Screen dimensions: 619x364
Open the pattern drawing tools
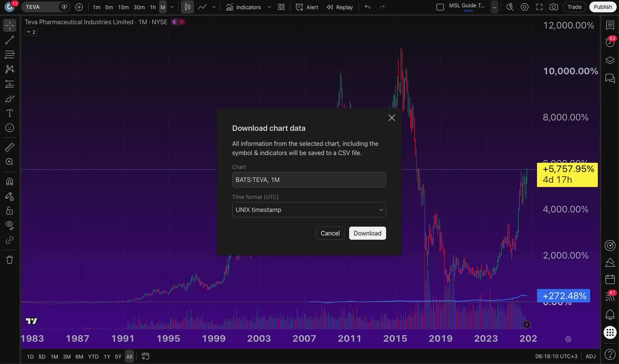[9, 69]
